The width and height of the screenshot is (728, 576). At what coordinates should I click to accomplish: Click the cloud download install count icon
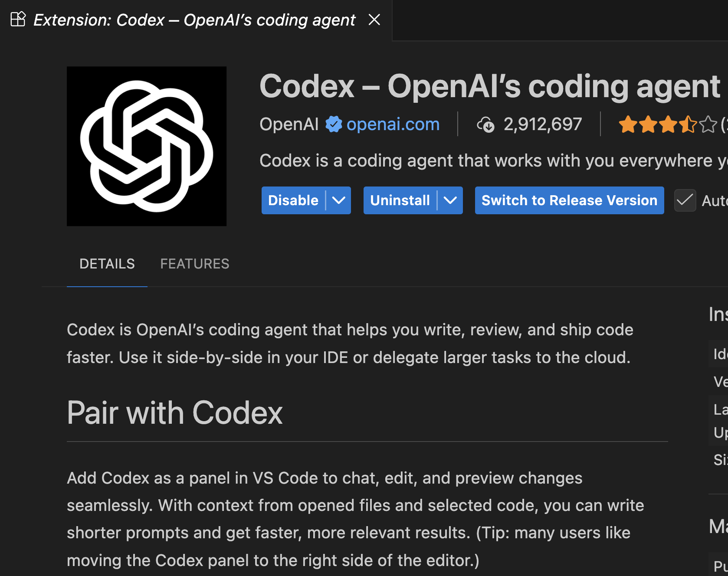click(486, 125)
